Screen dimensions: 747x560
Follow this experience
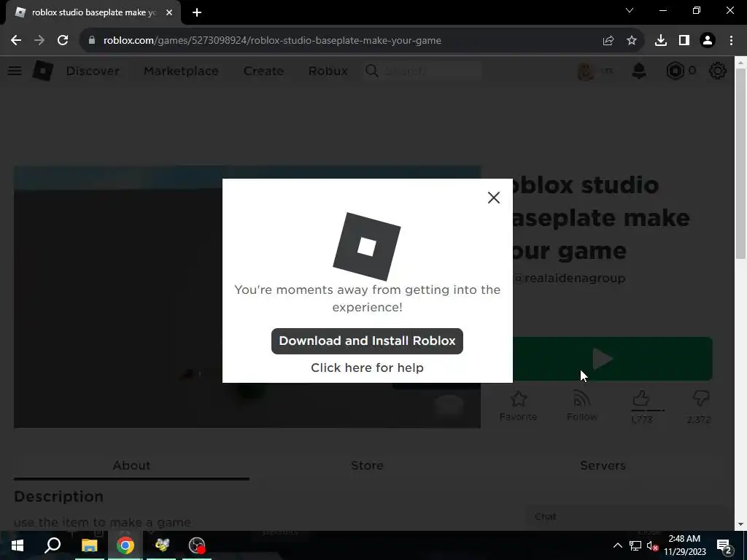click(581, 405)
